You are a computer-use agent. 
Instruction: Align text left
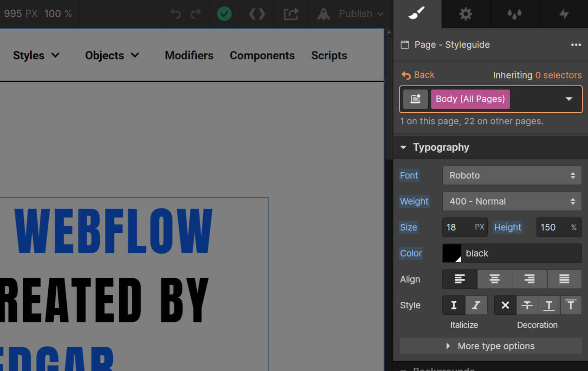[460, 279]
